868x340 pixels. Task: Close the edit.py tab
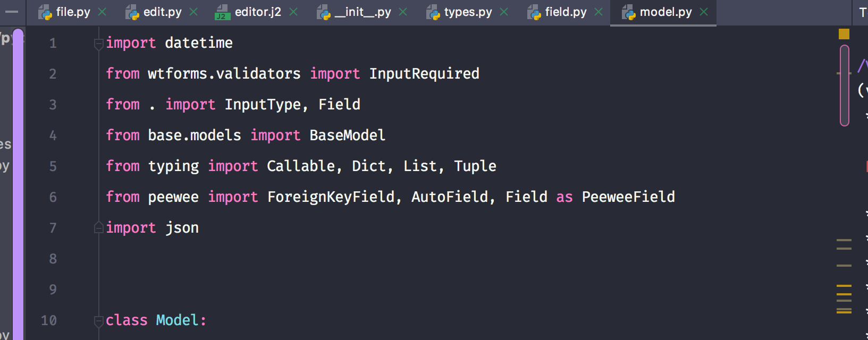coord(193,11)
